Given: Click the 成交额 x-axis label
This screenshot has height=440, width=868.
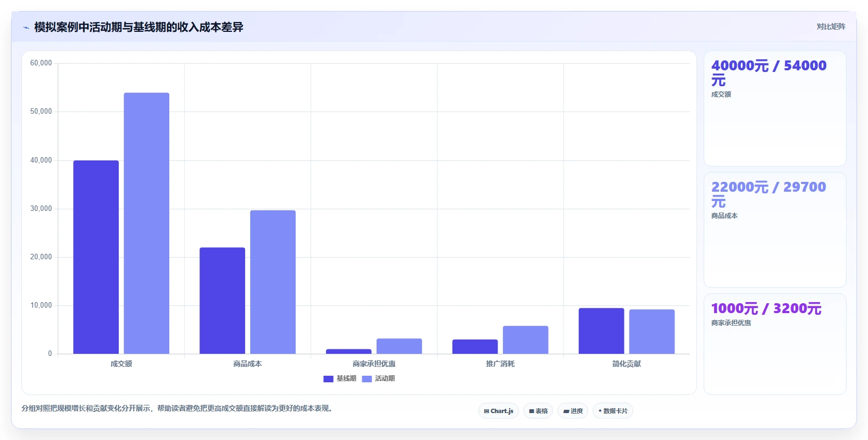Looking at the screenshot, I should point(121,364).
